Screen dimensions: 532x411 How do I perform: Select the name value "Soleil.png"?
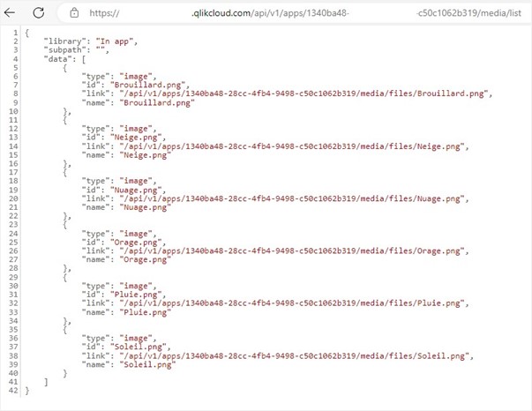coord(147,364)
